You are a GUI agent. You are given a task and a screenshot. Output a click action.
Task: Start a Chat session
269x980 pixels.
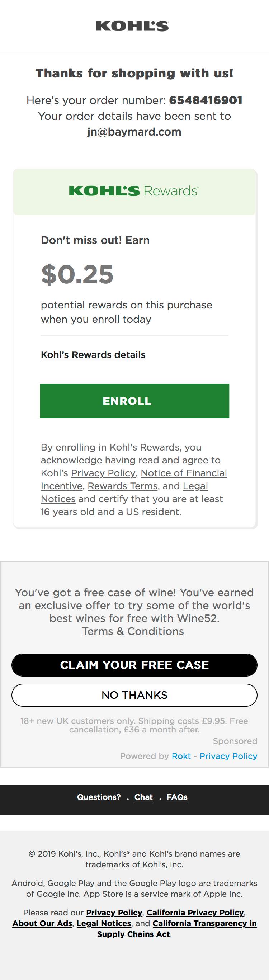click(143, 797)
